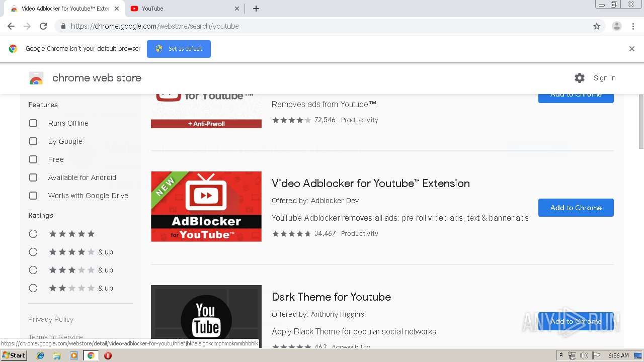Screen dimensions: 644x362
Task: Click Set as default button
Action: (179, 49)
